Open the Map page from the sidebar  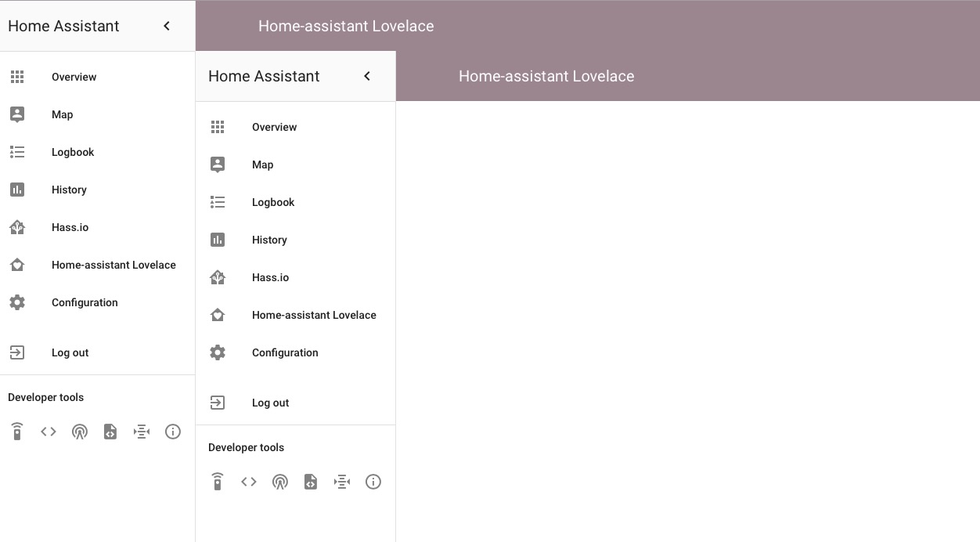coord(262,164)
